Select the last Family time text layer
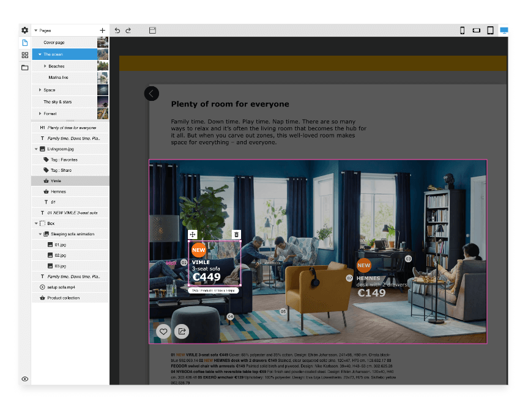Image resolution: width=528 pixels, height=420 pixels. pyautogui.click(x=70, y=276)
